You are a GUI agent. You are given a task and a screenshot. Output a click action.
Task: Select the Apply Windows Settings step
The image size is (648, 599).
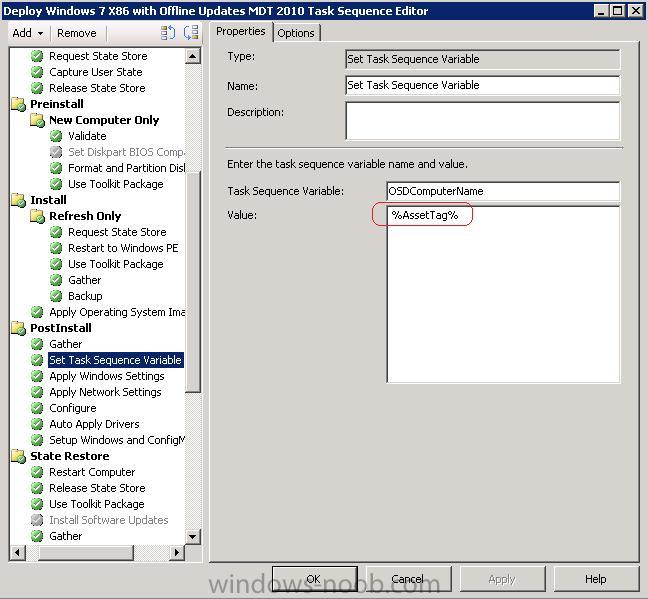pos(107,376)
